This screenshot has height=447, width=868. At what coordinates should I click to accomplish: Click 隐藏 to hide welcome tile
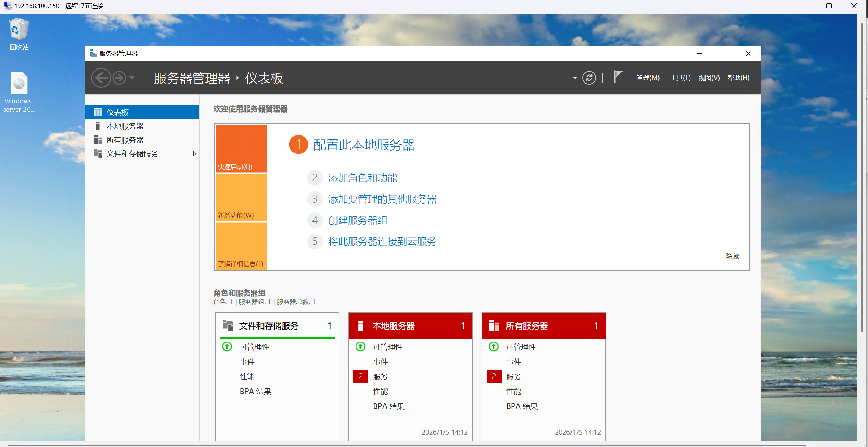[x=732, y=256]
